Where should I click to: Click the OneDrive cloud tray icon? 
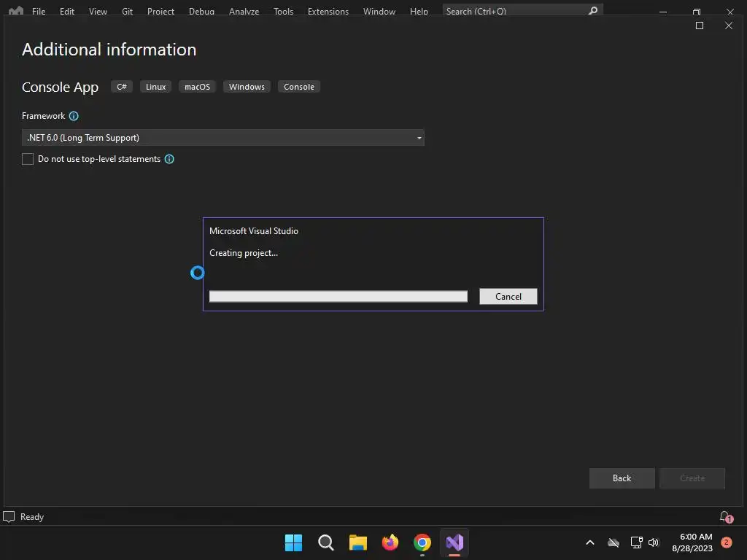pyautogui.click(x=614, y=542)
